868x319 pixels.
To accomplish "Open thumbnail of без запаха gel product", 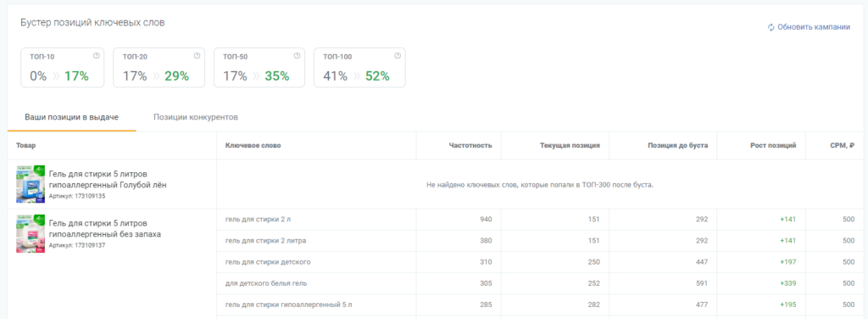I will [x=31, y=233].
